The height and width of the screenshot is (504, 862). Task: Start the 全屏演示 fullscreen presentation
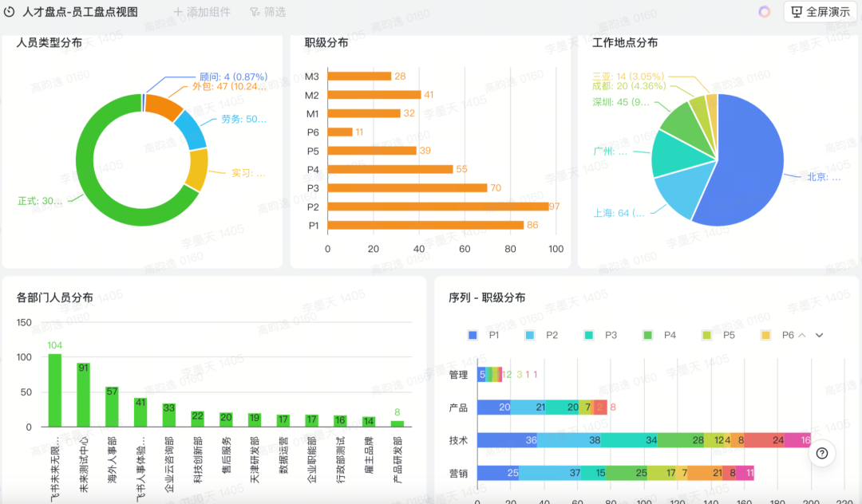820,11
